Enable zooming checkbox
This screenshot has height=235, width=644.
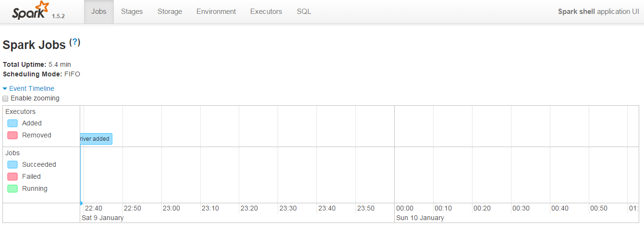6,99
